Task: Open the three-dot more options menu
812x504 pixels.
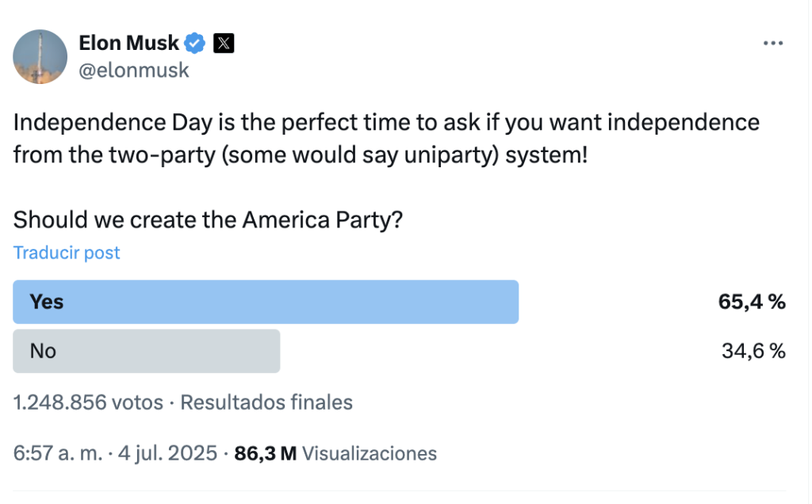Action: tap(772, 44)
